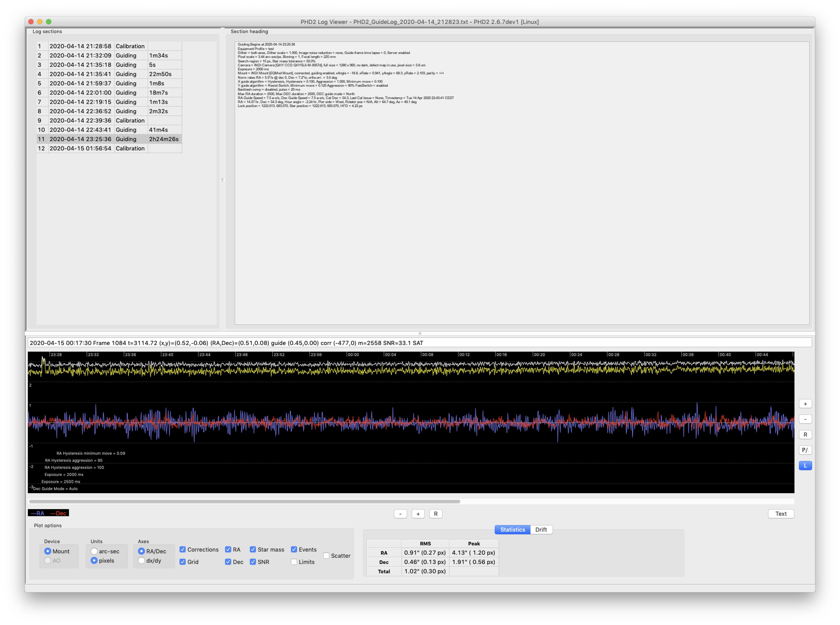Zoom out horizontally using the minus button
The width and height of the screenshot is (840, 625).
tap(400, 514)
